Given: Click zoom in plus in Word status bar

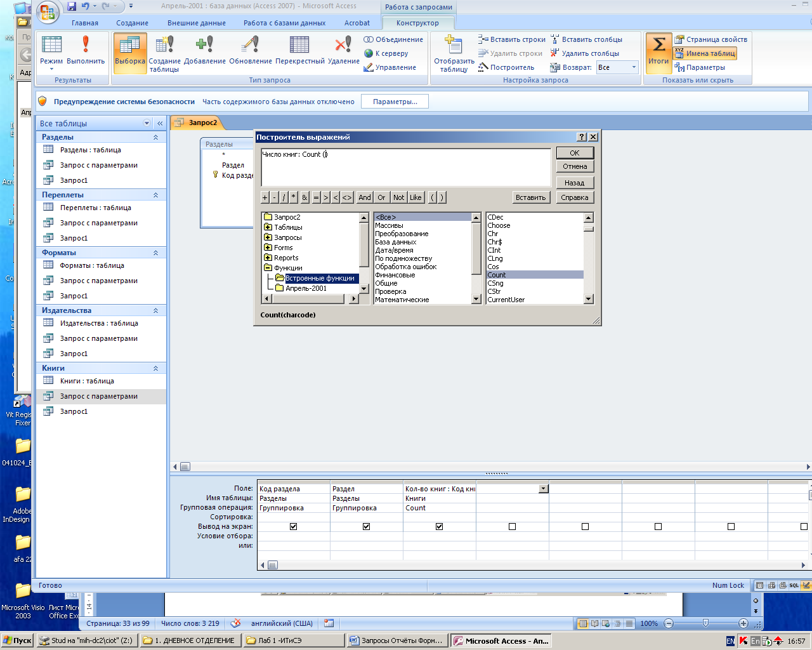Looking at the screenshot, I should point(743,623).
